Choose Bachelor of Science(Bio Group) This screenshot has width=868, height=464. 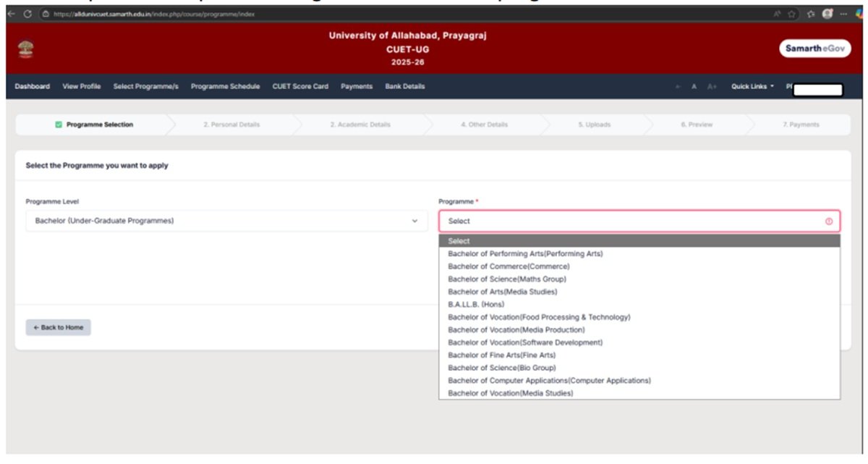639,368
